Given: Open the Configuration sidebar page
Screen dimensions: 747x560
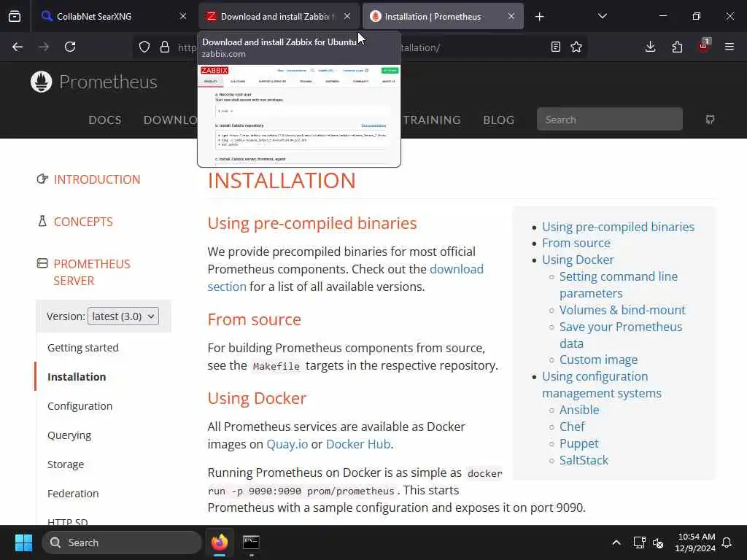Looking at the screenshot, I should (x=80, y=406).
